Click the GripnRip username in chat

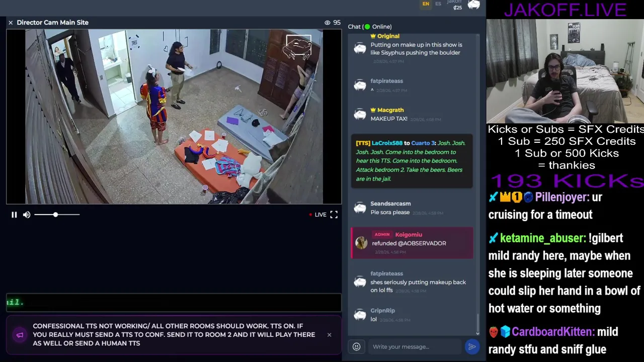[x=382, y=311]
